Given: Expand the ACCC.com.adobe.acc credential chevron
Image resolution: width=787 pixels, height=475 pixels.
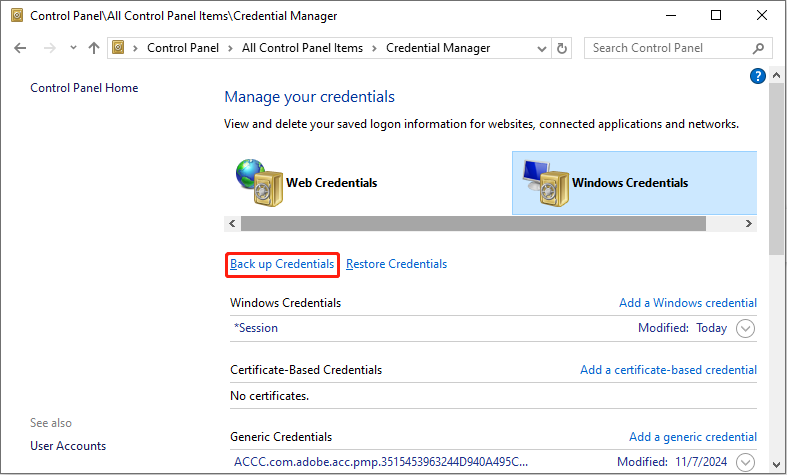Looking at the screenshot, I should coord(745,462).
